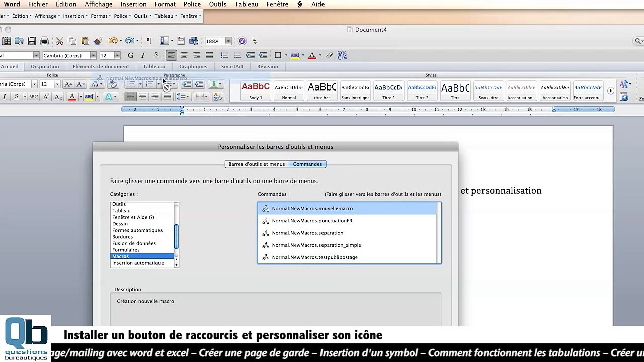Apply the Titre 1 style thumbnail
This screenshot has width=644, height=362.
tap(388, 91)
